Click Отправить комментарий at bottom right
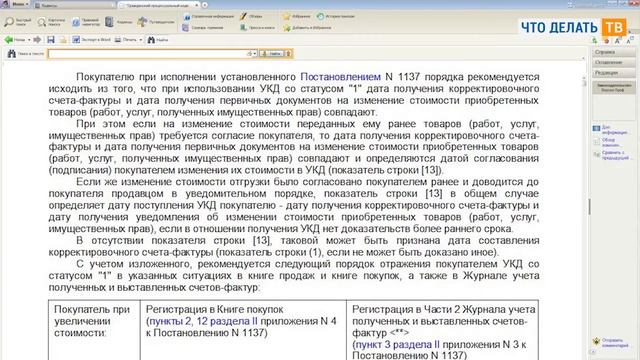Viewport: 640px width, 360px height. click(611, 343)
